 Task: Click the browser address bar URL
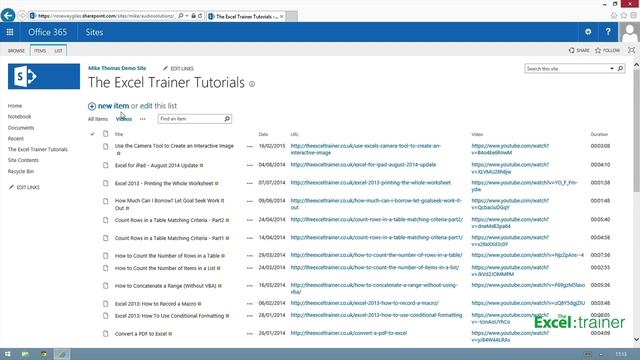[106, 16]
